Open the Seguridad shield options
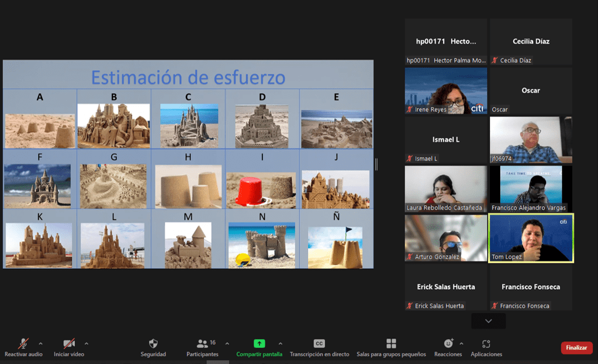This screenshot has height=364, width=598. pos(153,344)
